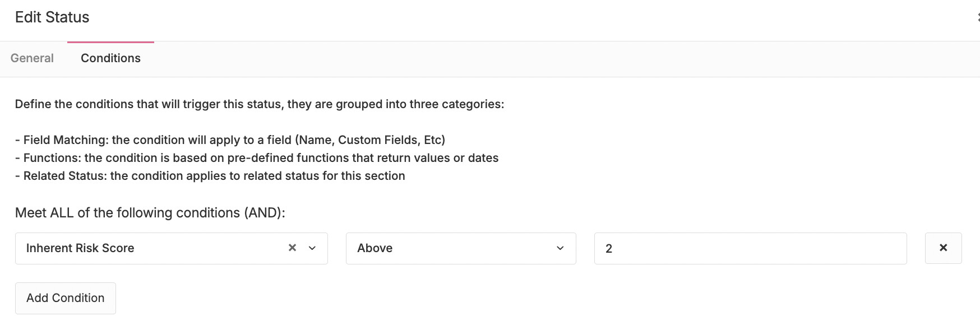Select the Conditions tab
The width and height of the screenshot is (980, 316).
pyautogui.click(x=110, y=58)
